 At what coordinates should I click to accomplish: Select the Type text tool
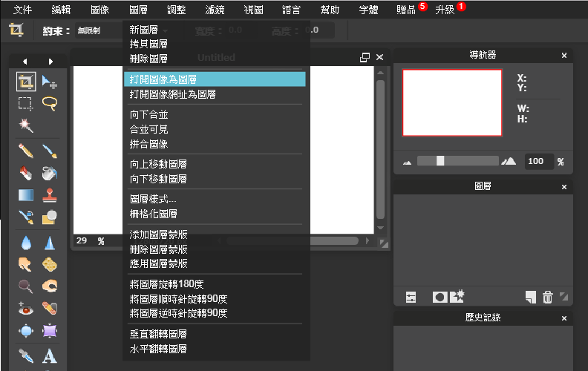(50, 356)
